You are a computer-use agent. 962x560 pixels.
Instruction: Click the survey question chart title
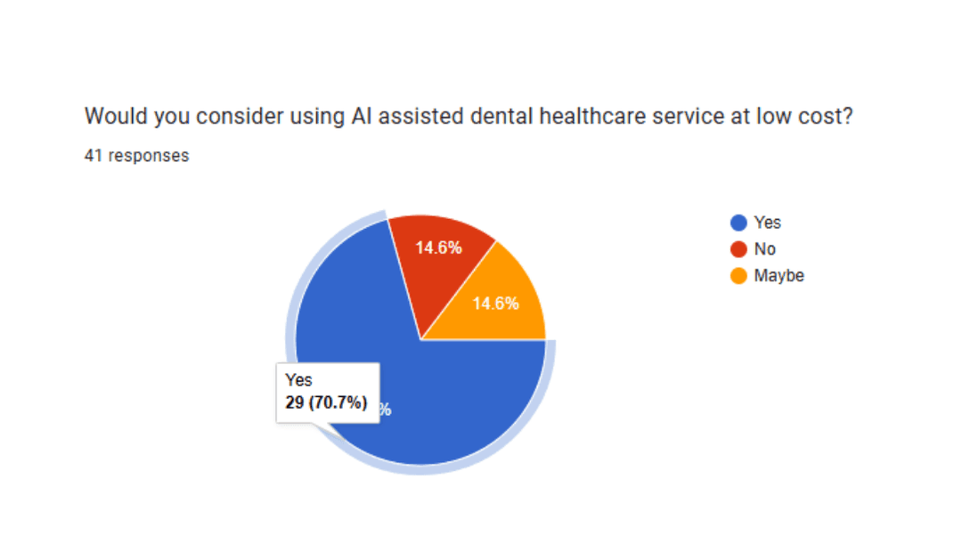(469, 116)
